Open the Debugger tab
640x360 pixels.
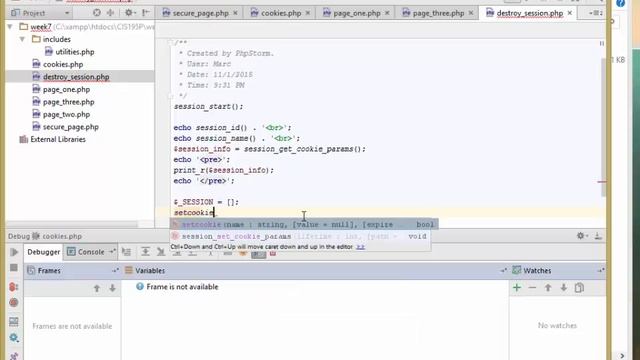click(x=44, y=252)
